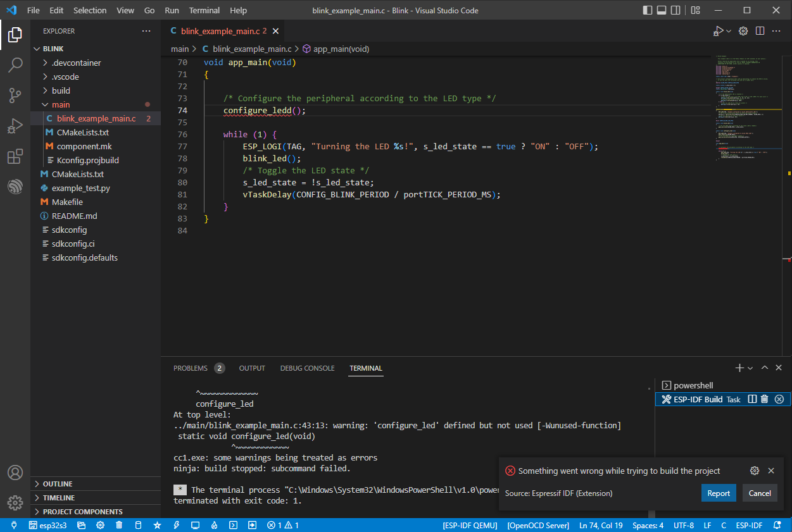
Task: Open editor More Actions ellipsis
Action: click(x=777, y=31)
